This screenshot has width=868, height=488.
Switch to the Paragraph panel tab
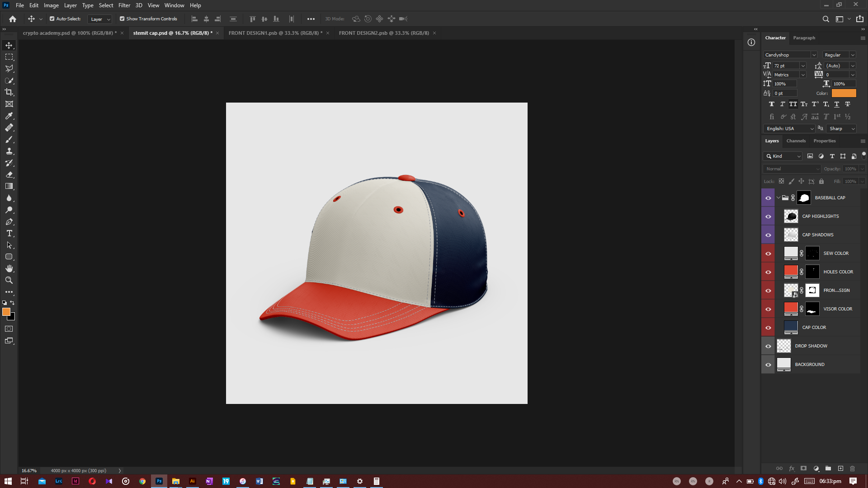pos(804,38)
